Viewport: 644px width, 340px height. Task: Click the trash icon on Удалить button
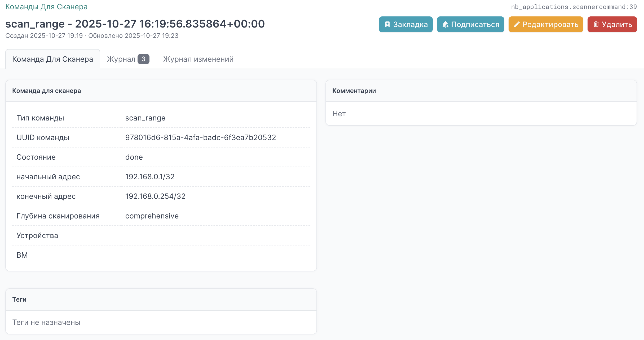[596, 24]
